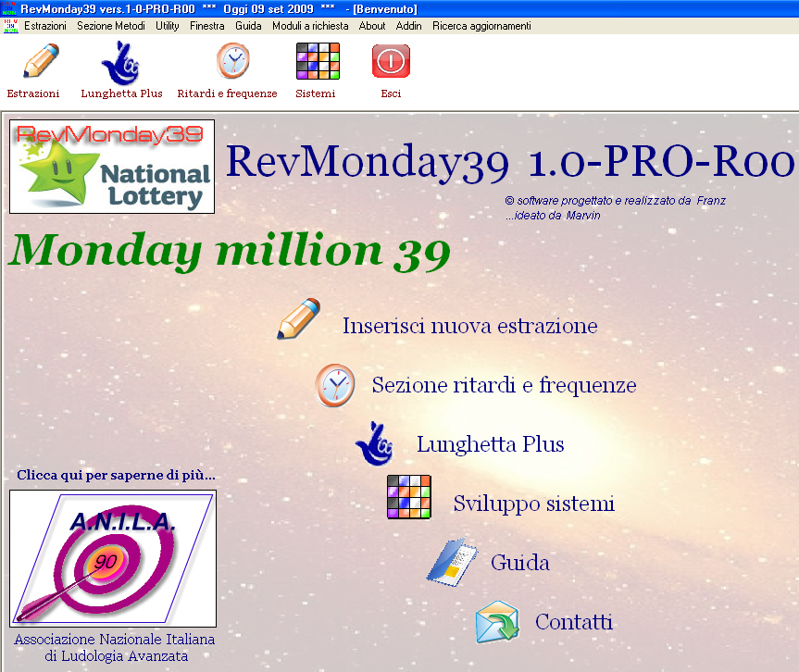Click the envelope icon beside Contatti
Viewport: 799px width, 672px height.
(497, 622)
